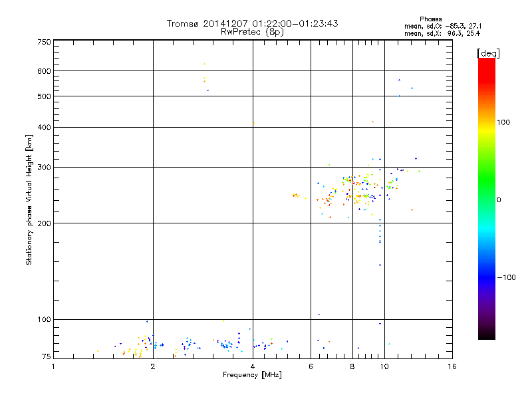Image resolution: width=532 pixels, height=399 pixels.
Task: Click the y-axis tick label '75'
Action: tap(47, 356)
